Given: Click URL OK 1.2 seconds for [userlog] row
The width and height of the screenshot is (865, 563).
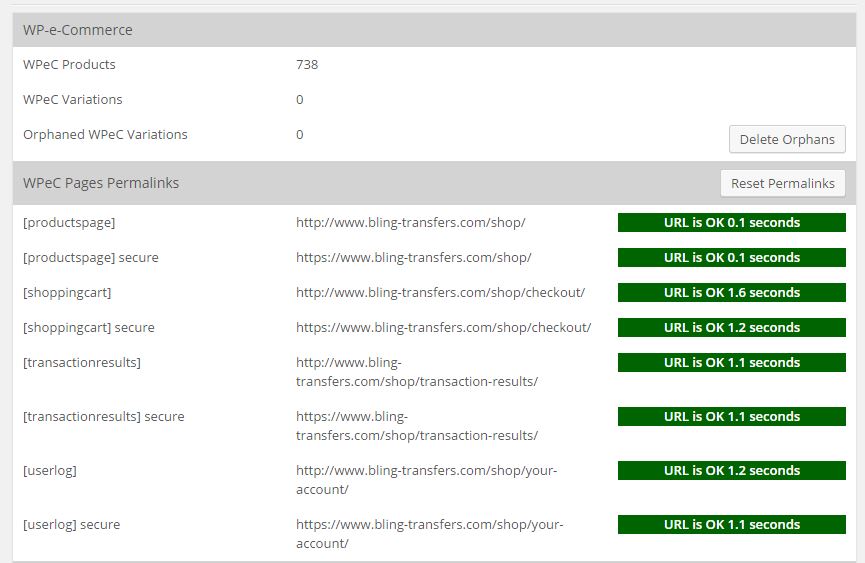Looking at the screenshot, I should click(731, 470).
